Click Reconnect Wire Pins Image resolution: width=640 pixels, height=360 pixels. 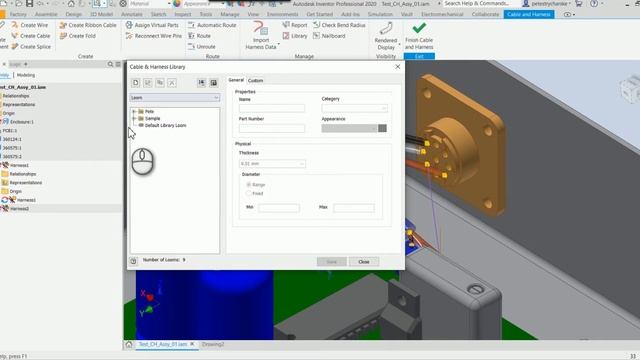pyautogui.click(x=153, y=36)
